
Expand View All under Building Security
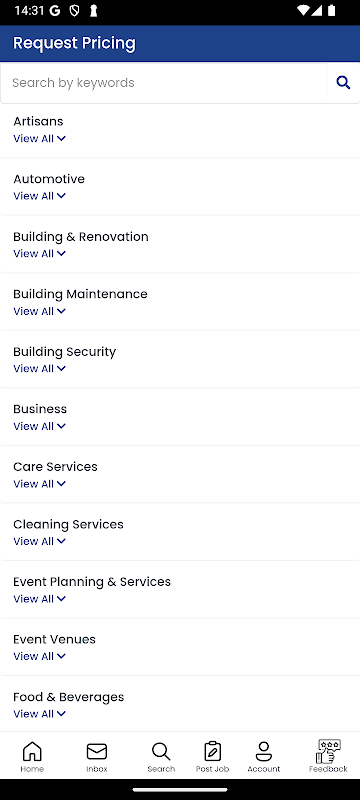(x=39, y=368)
